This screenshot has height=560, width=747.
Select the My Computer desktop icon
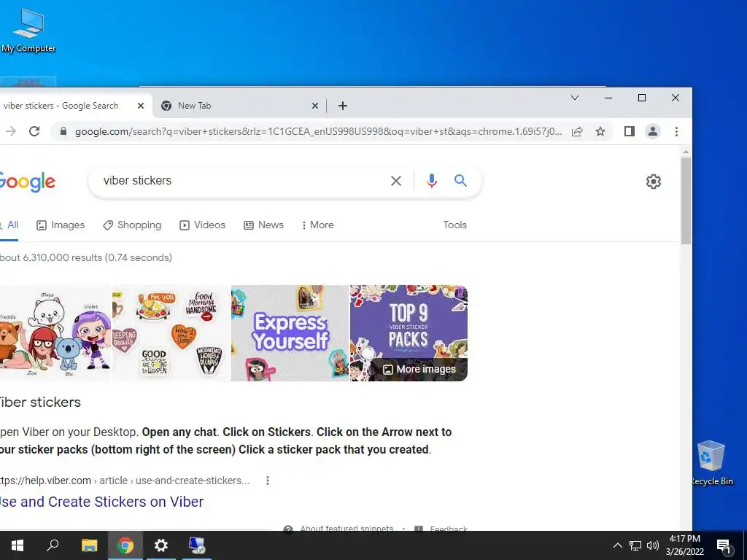pos(28,31)
